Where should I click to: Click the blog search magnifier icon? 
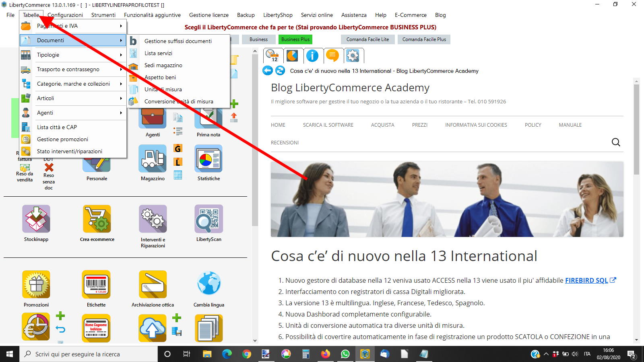click(616, 142)
